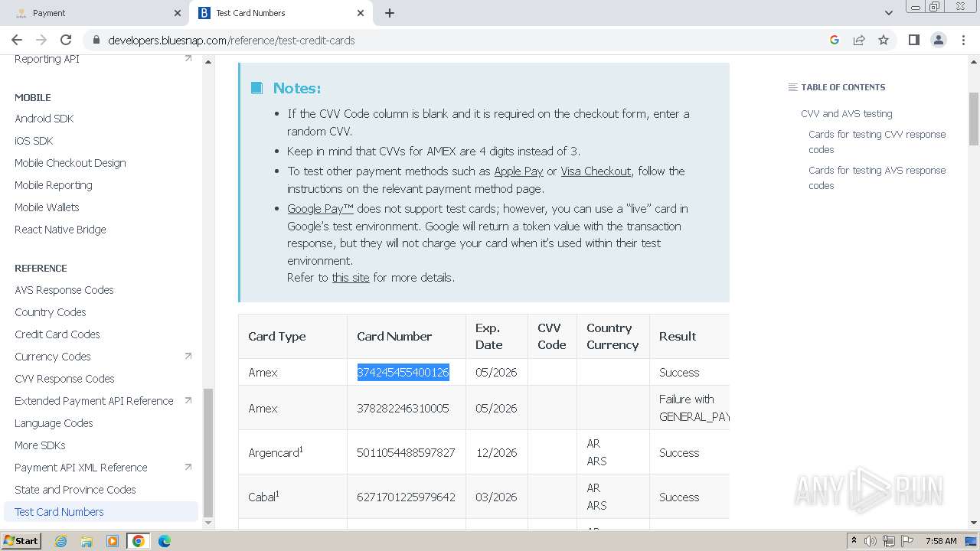The height and width of the screenshot is (551, 980).
Task: Click the Card Number column header
Action: pos(394,337)
